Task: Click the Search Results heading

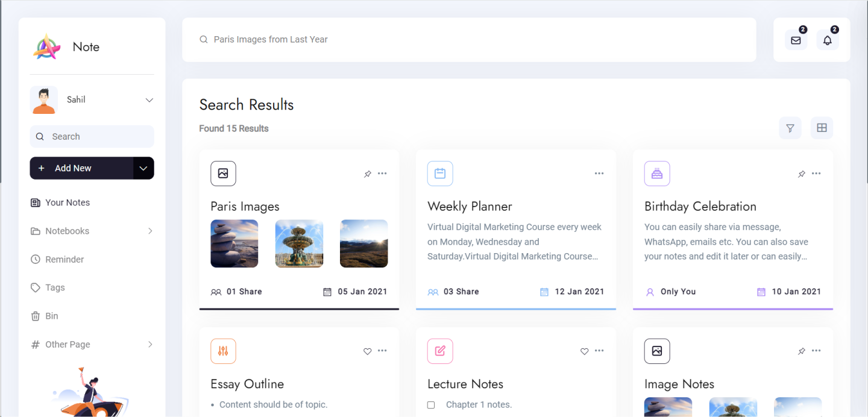Action: point(247,105)
